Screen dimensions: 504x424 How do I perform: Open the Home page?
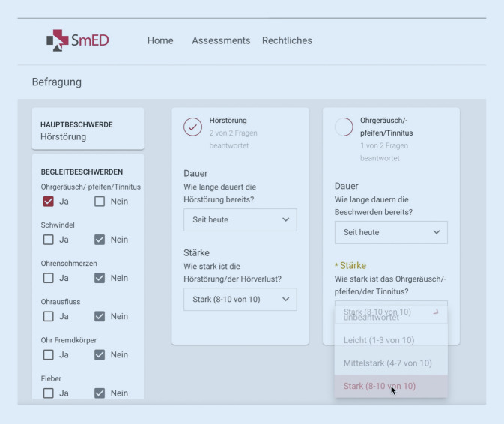(x=160, y=40)
